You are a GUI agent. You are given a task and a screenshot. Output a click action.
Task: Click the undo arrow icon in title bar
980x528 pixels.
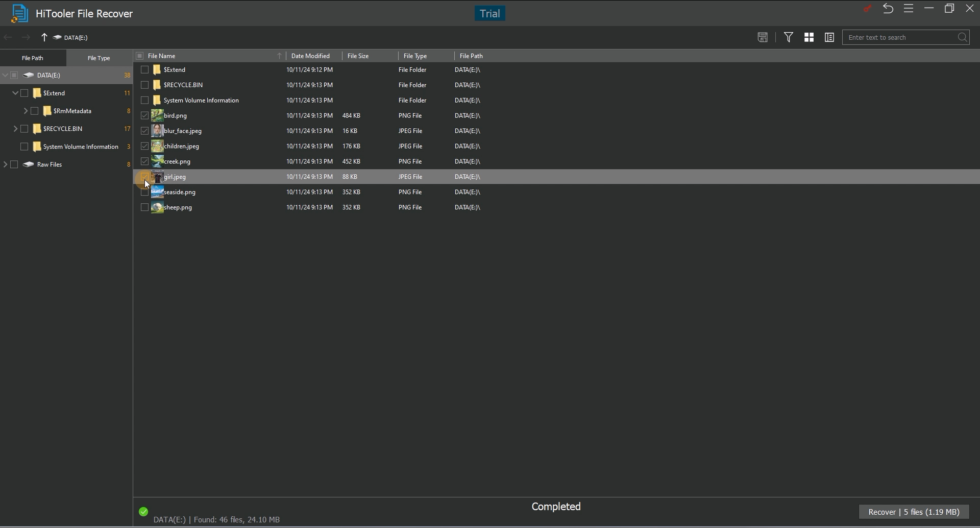888,9
